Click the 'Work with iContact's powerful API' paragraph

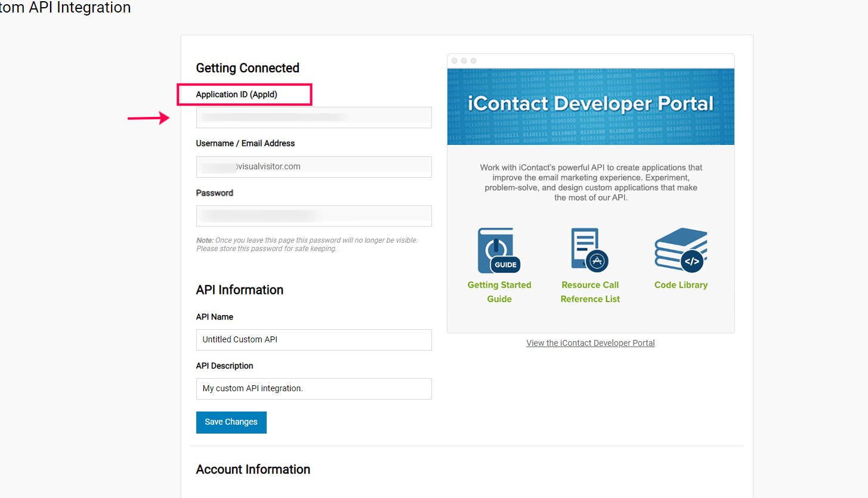(591, 183)
